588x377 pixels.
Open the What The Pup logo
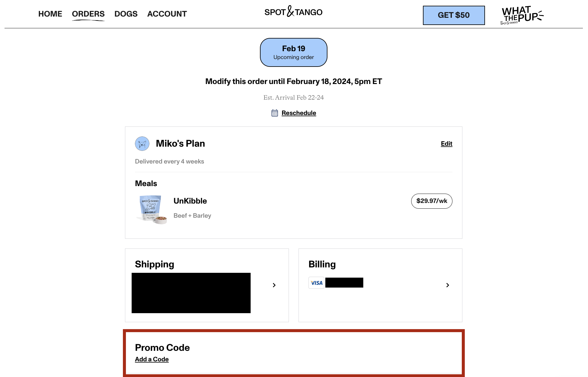522,15
